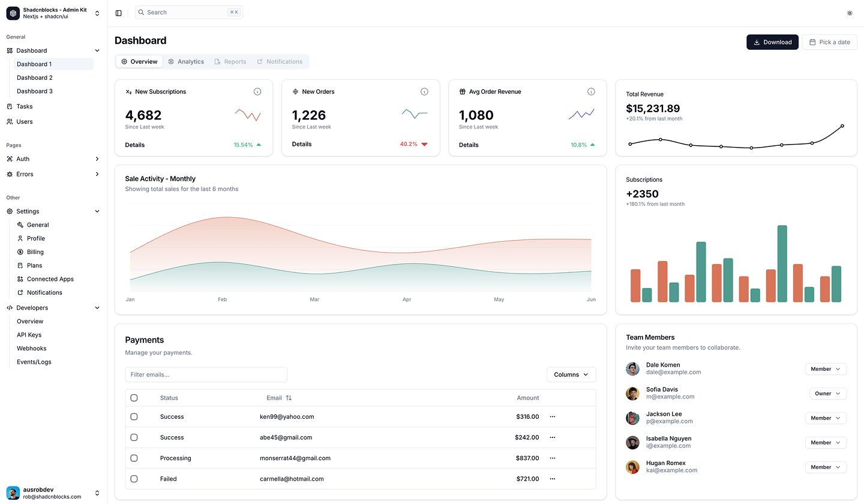Switch to dark mode via theme icon

click(x=850, y=13)
